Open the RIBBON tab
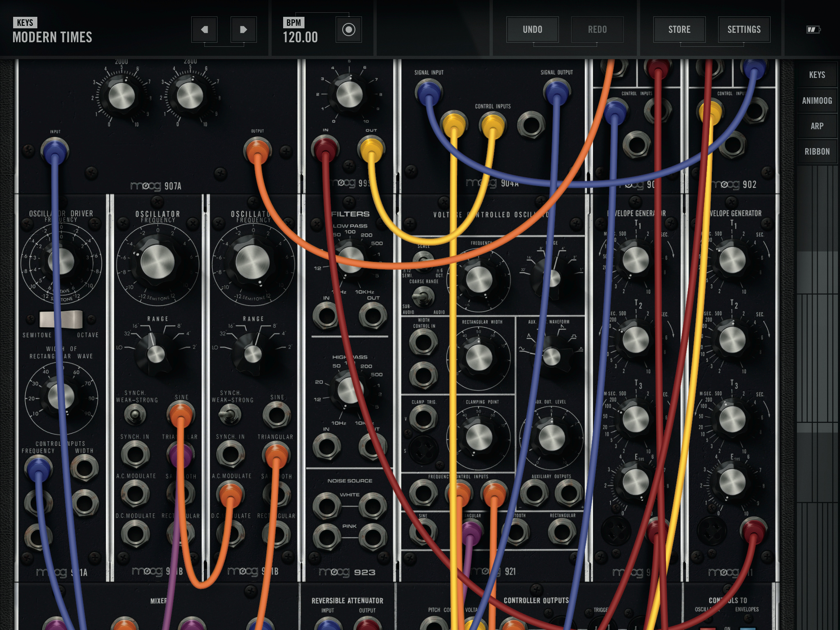The width and height of the screenshot is (840, 630). (x=817, y=152)
